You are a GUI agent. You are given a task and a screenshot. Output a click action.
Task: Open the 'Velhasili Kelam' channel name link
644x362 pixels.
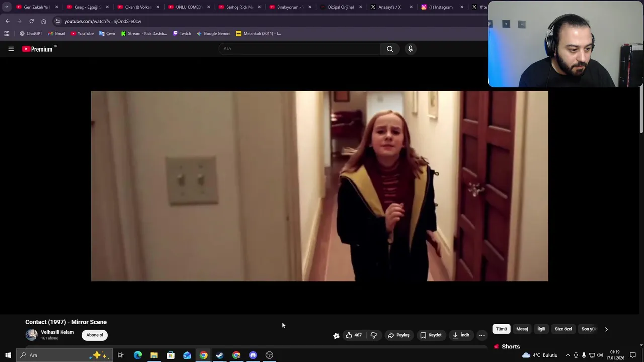pyautogui.click(x=57, y=332)
